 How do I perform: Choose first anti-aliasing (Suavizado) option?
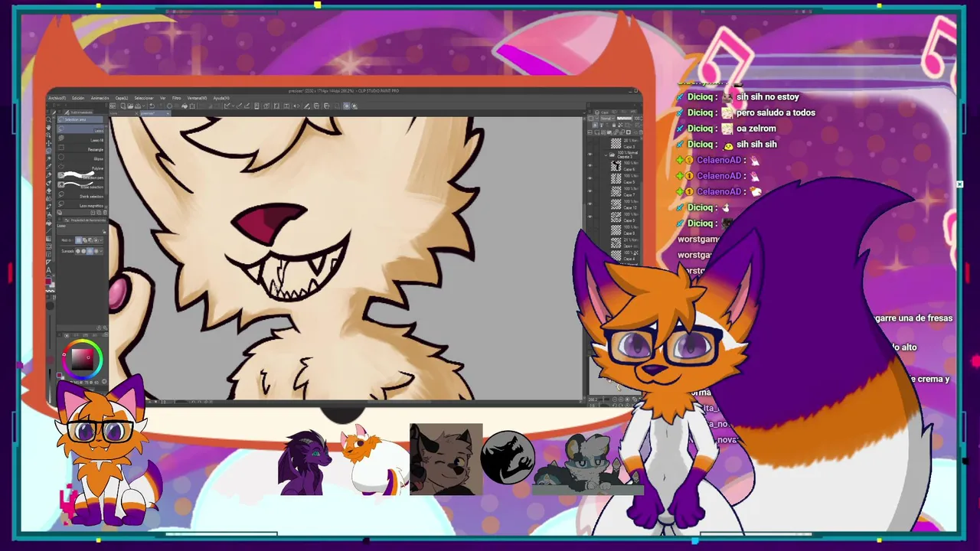click(77, 251)
